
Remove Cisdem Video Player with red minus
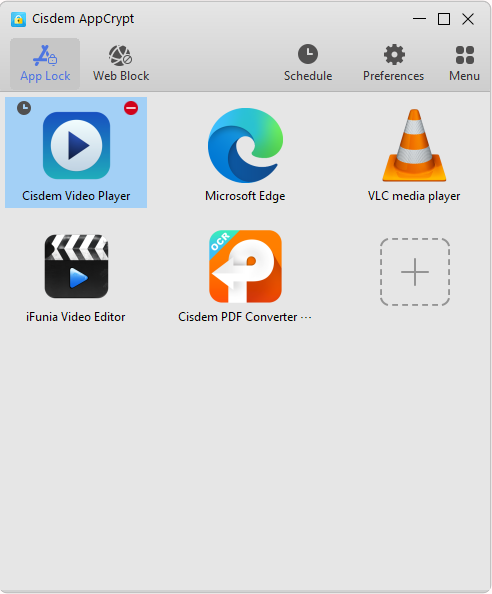[x=131, y=108]
